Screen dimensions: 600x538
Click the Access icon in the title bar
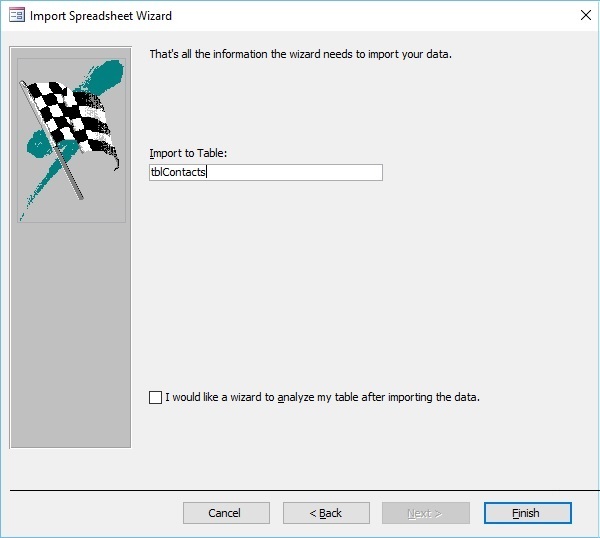[x=16, y=15]
